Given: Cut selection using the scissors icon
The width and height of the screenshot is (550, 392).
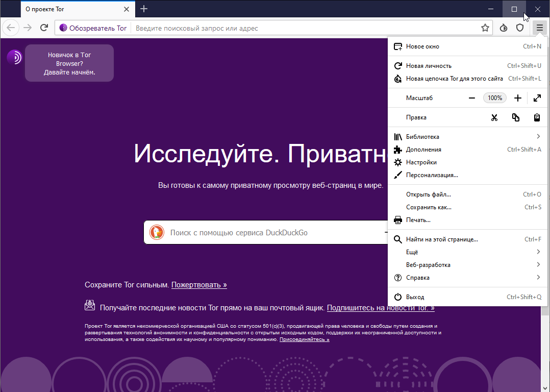Looking at the screenshot, I should 494,117.
